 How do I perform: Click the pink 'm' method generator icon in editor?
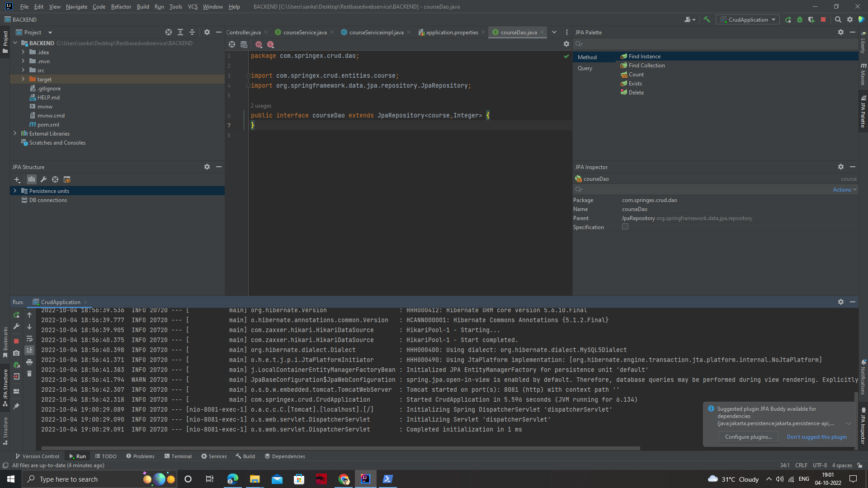(x=259, y=44)
